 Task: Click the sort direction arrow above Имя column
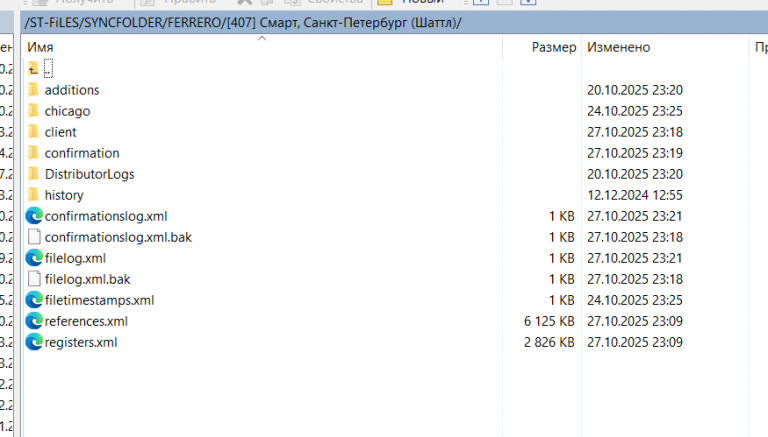pyautogui.click(x=262, y=38)
